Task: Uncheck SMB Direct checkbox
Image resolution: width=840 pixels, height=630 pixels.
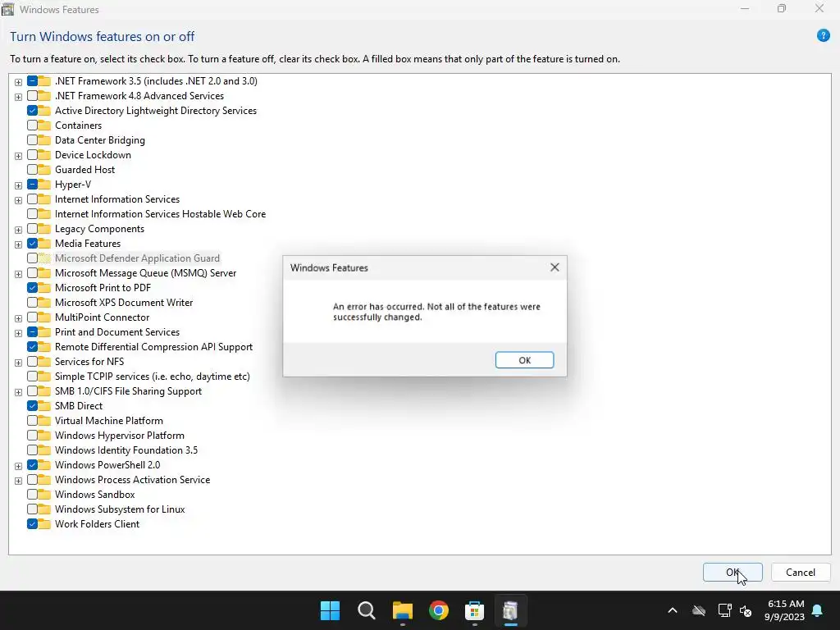Action: coord(32,406)
